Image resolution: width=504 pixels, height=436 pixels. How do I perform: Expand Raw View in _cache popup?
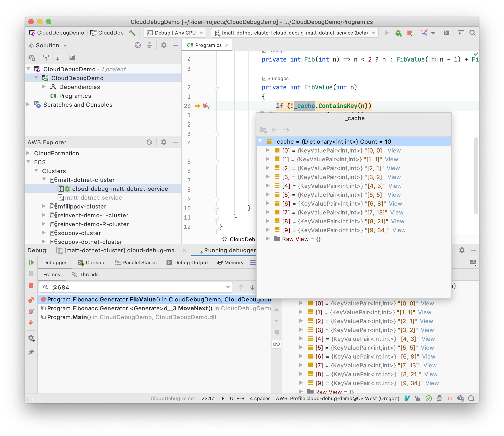[268, 239]
